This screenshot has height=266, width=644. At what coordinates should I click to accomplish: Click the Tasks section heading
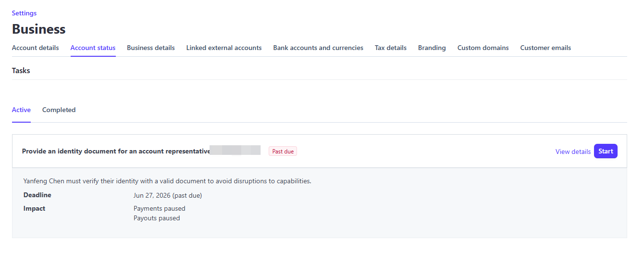21,70
